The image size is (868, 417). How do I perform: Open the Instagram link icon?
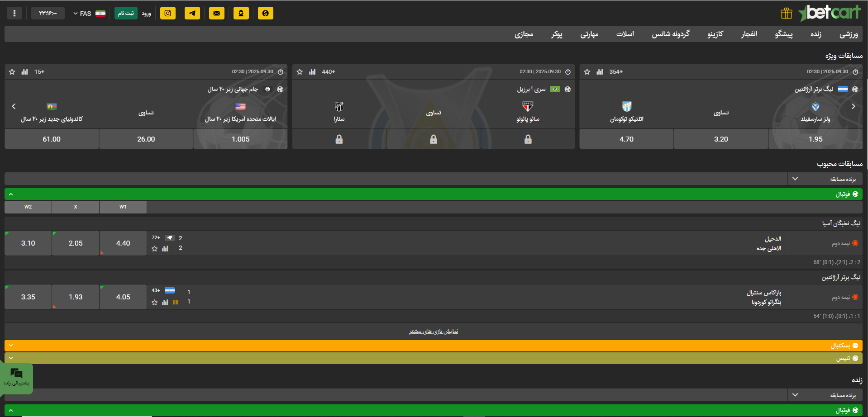tap(167, 13)
